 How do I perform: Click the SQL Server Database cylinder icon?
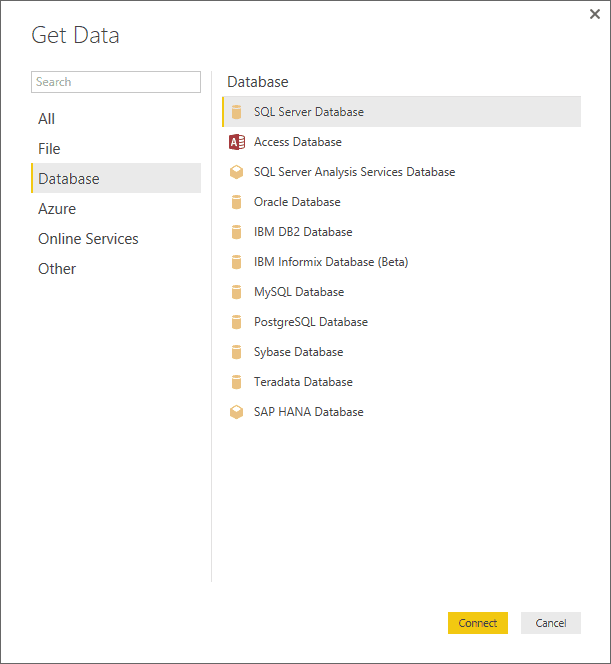tap(237, 112)
